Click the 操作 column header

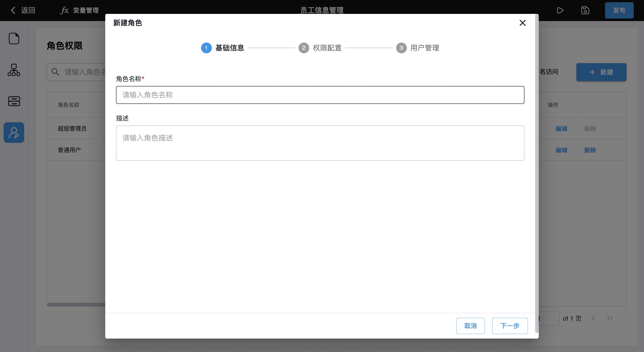(x=553, y=105)
